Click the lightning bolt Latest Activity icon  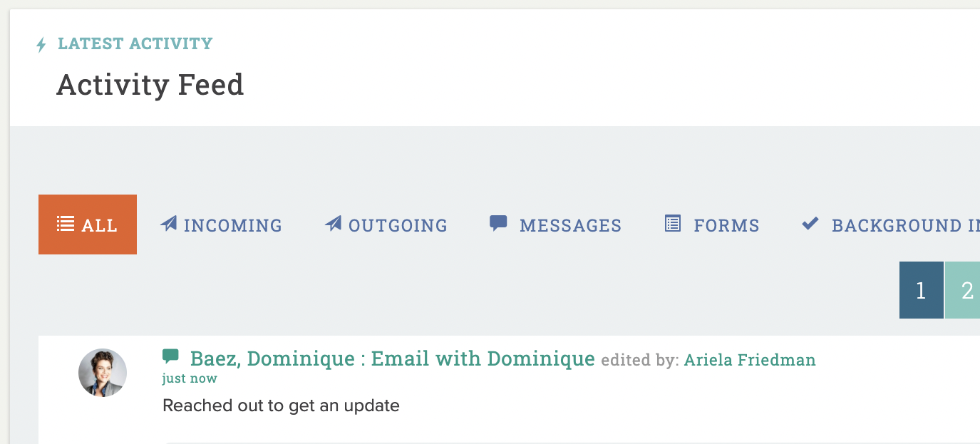tap(41, 45)
